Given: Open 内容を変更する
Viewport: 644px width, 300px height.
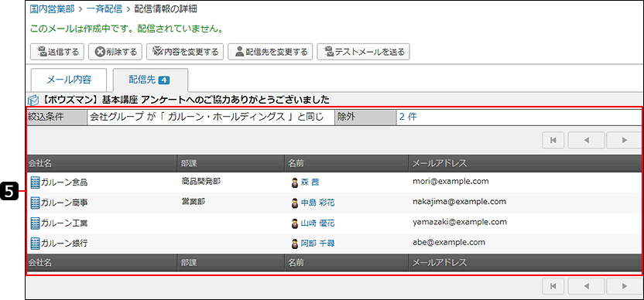Looking at the screenshot, I should pos(185,52).
